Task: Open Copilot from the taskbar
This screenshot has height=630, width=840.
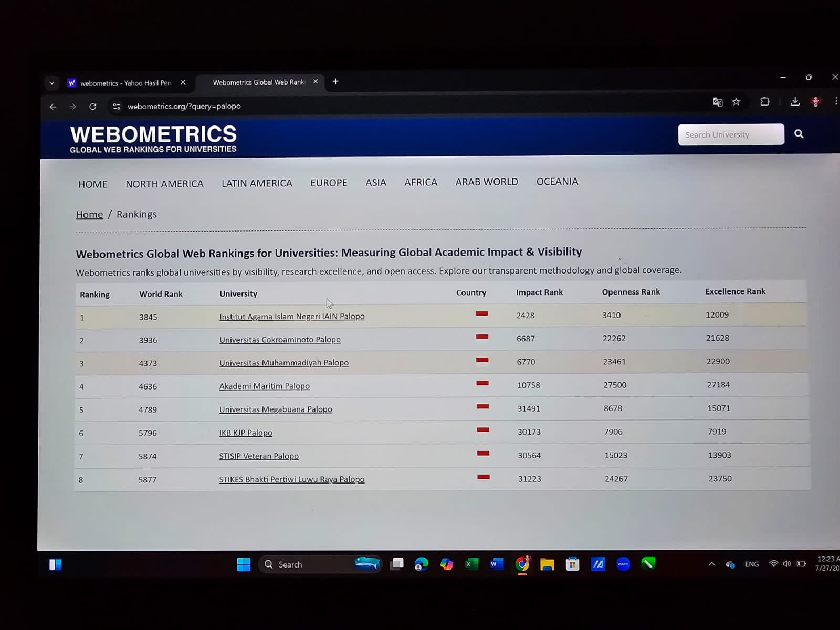Action: pyautogui.click(x=447, y=564)
